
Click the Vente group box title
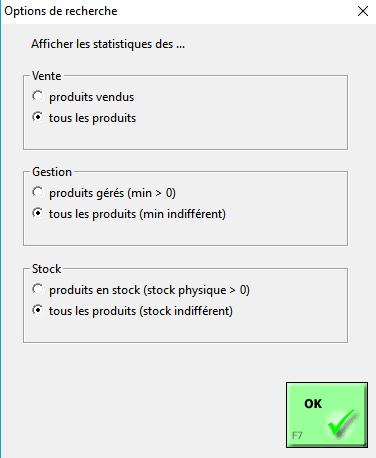(47, 76)
